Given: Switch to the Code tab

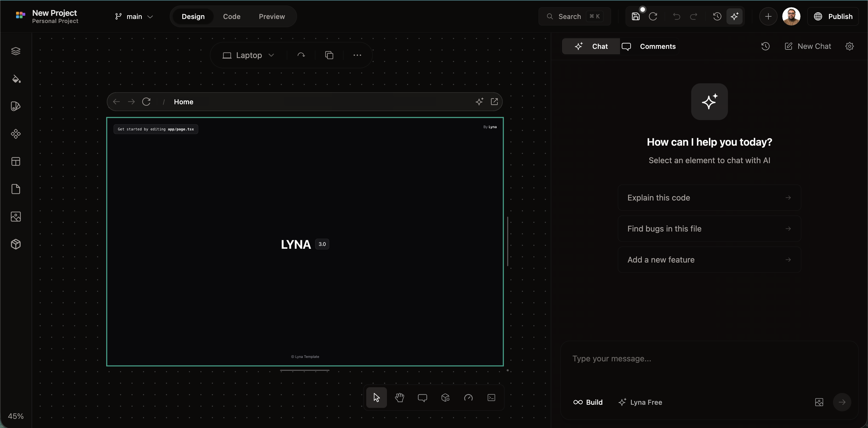Looking at the screenshot, I should (x=231, y=16).
